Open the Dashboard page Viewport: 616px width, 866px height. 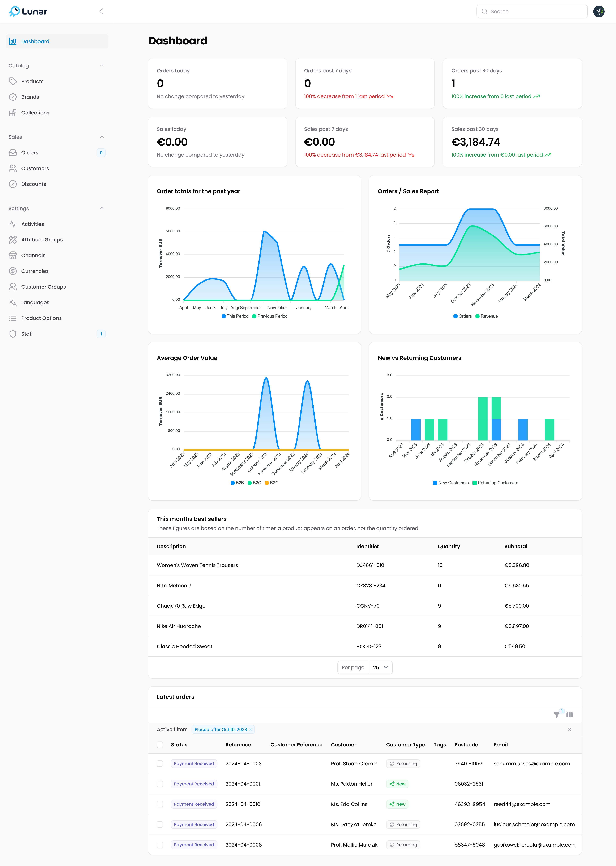(x=57, y=41)
